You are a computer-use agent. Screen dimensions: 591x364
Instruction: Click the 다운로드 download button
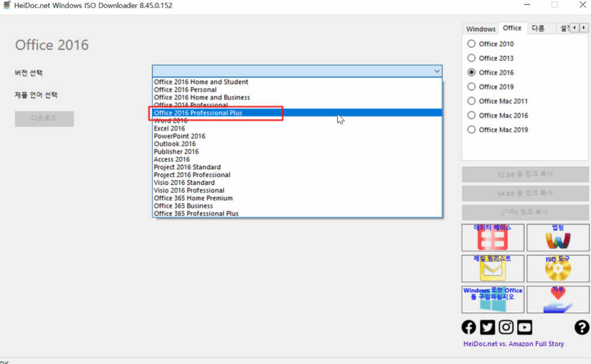pyautogui.click(x=44, y=119)
